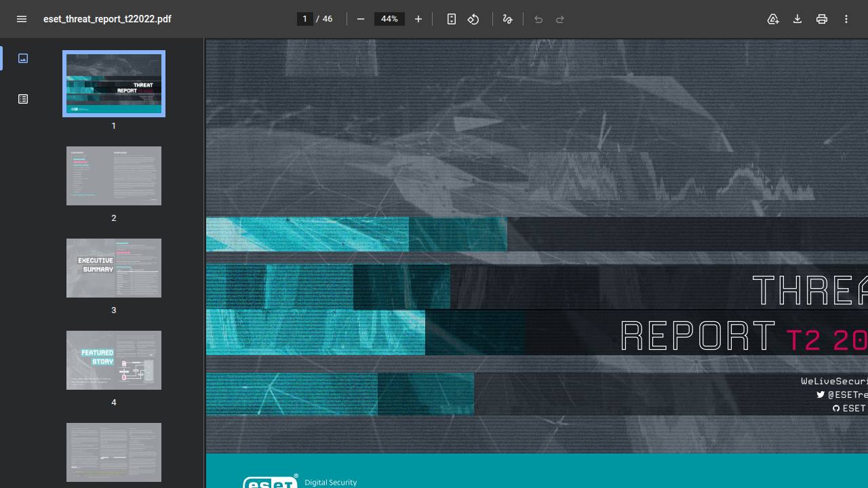The image size is (868, 488).
Task: Click the total page count 46
Action: (328, 19)
